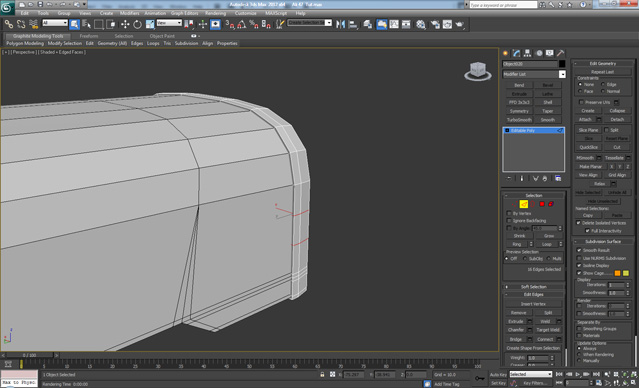Open the Selected key filter dropdown

click(531, 374)
